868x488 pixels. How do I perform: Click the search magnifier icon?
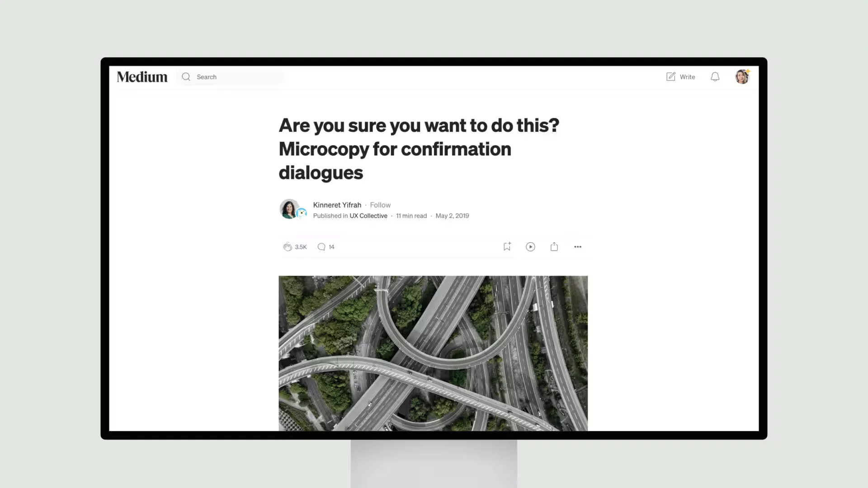click(x=186, y=76)
